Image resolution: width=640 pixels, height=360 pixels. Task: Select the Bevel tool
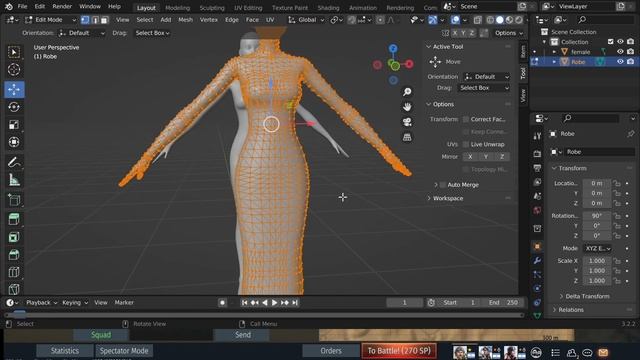click(x=14, y=255)
